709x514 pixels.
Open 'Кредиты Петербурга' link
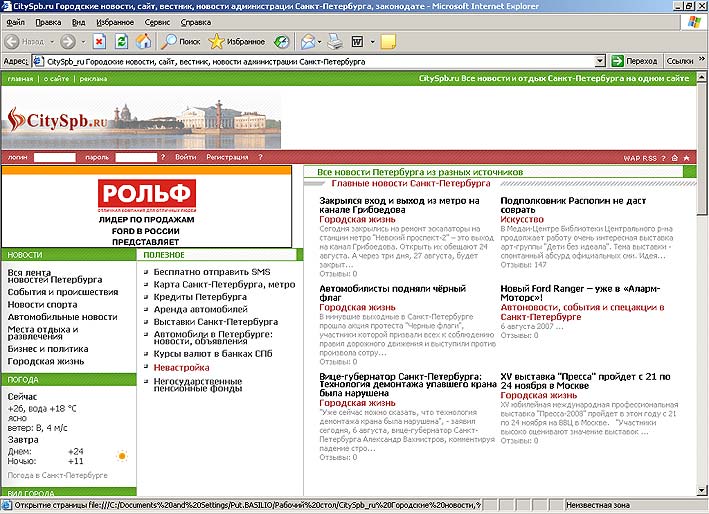(200, 297)
